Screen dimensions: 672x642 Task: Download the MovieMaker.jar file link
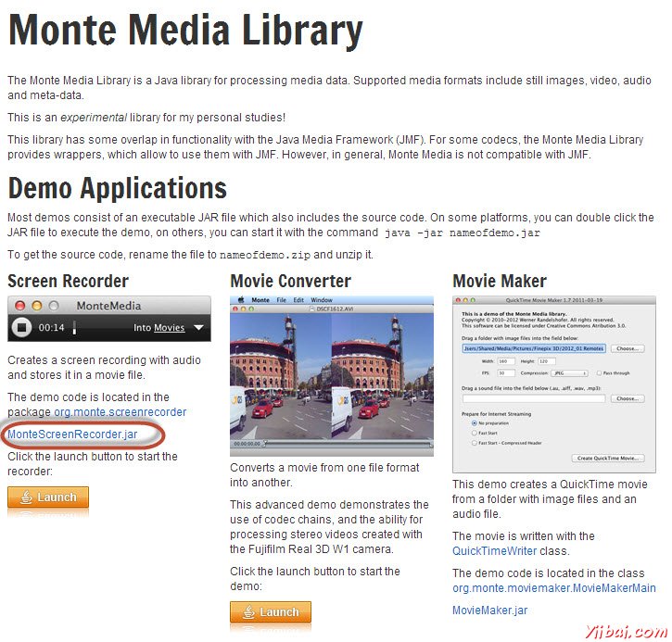[489, 611]
